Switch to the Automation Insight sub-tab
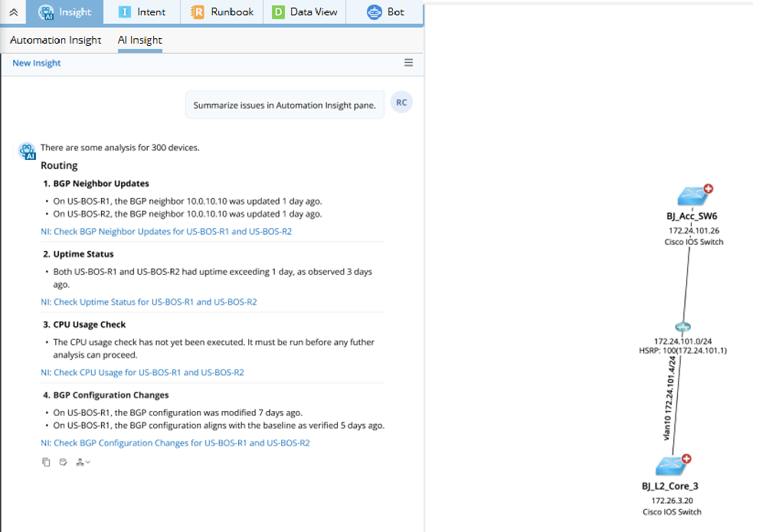This screenshot has width=779, height=532. point(55,40)
